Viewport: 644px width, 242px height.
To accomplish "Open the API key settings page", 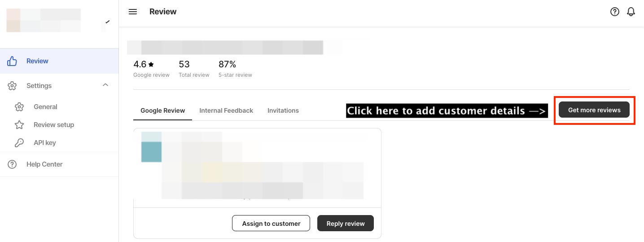I will pos(45,143).
